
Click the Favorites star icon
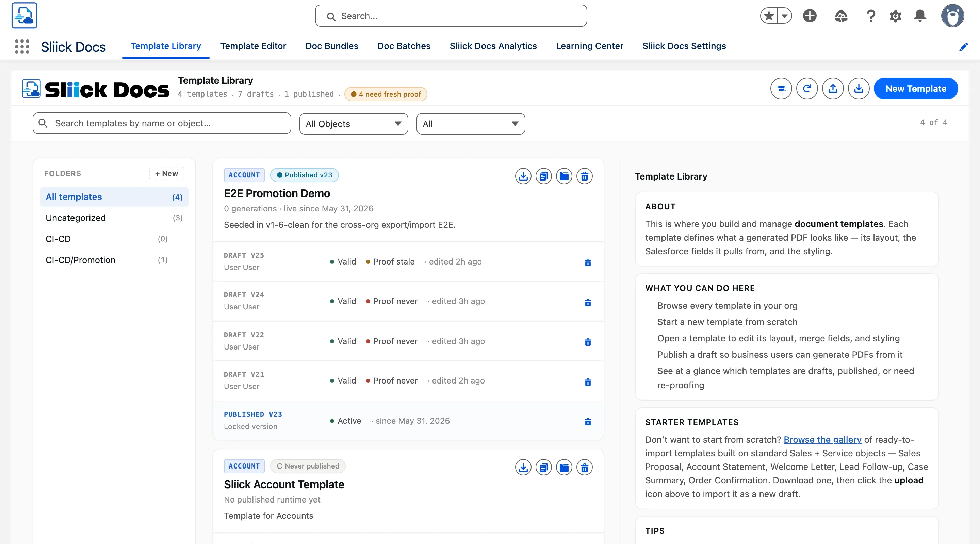click(769, 16)
